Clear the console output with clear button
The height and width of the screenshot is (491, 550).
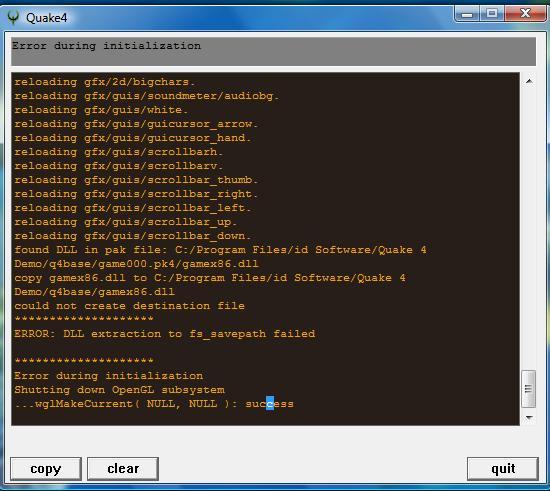123,469
